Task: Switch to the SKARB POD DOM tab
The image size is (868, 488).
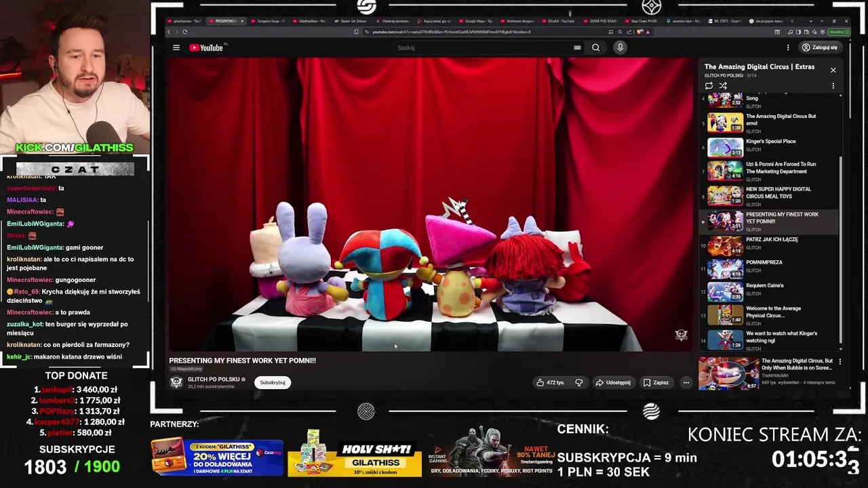Action: tap(600, 21)
